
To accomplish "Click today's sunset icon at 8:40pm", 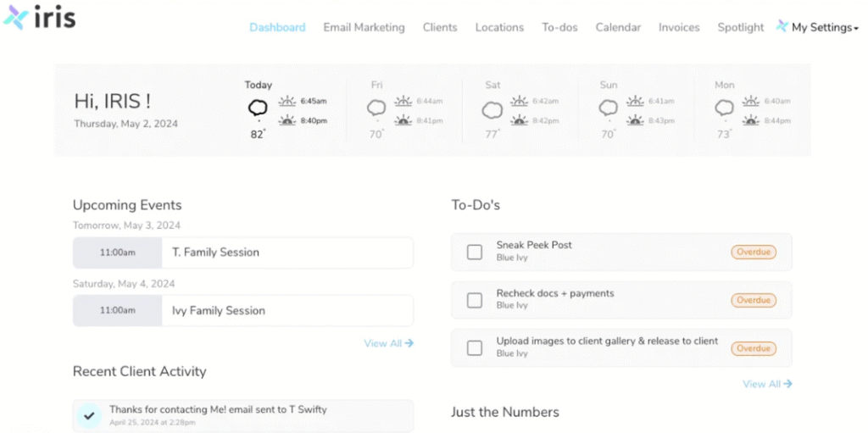I will click(x=287, y=120).
